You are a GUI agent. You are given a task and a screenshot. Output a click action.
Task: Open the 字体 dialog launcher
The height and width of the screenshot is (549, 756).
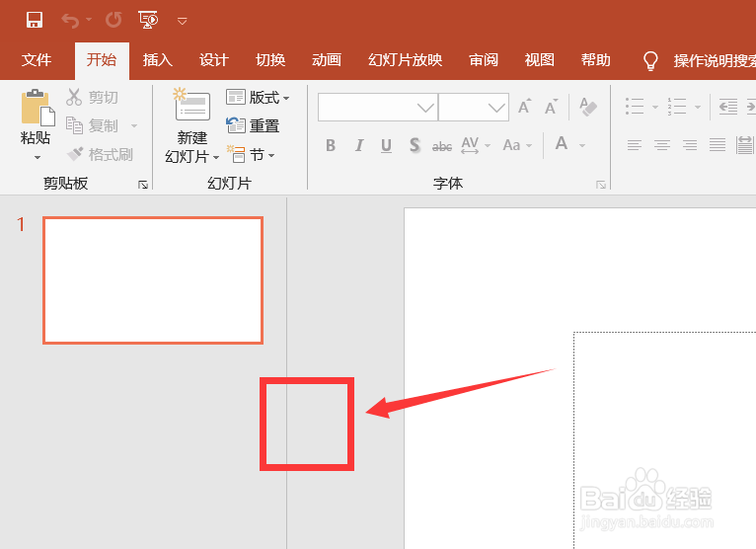tap(601, 185)
